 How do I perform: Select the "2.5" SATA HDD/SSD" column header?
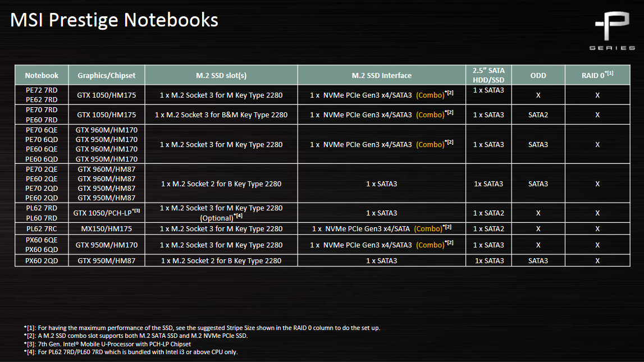pos(488,75)
